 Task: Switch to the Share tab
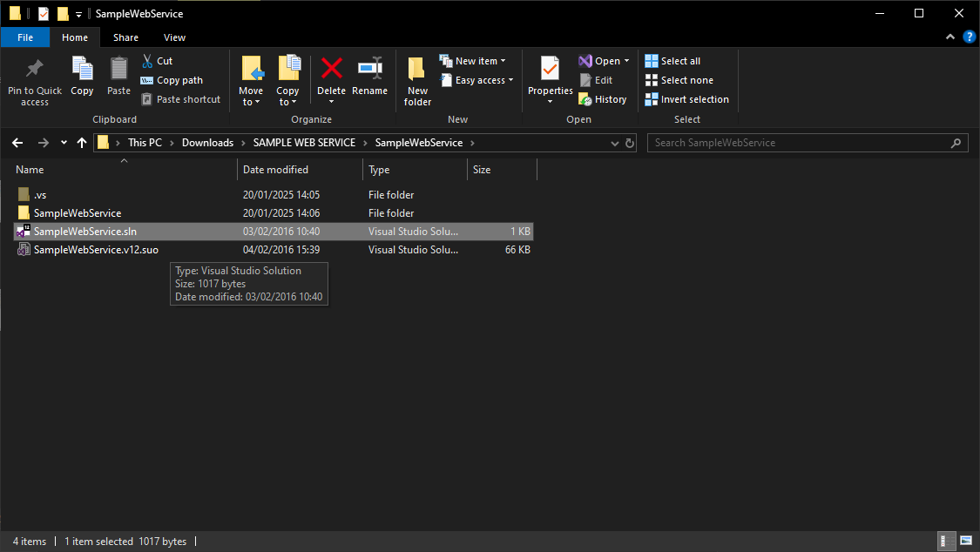(125, 37)
